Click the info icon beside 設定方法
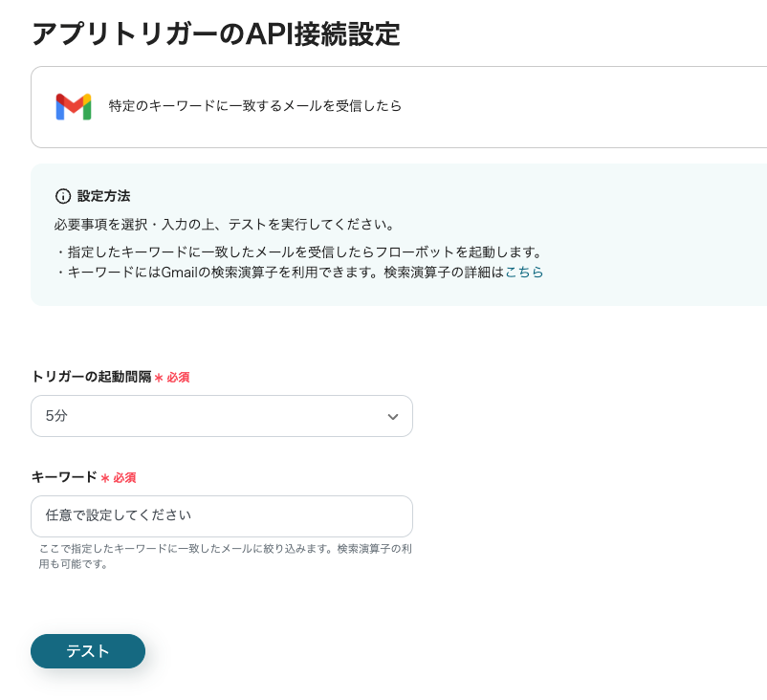767x700 pixels. point(63,196)
